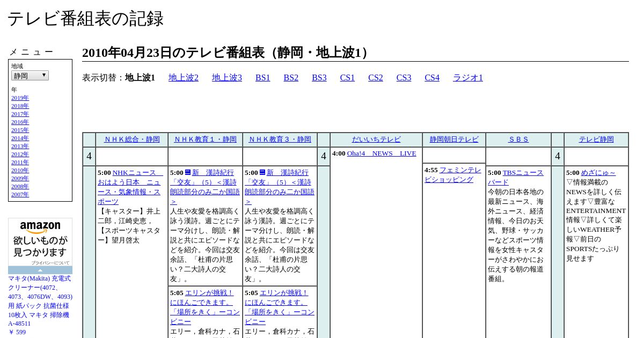The height and width of the screenshot is (338, 644).
Task: Open the ＳＢＳ channel header
Action: click(x=518, y=139)
